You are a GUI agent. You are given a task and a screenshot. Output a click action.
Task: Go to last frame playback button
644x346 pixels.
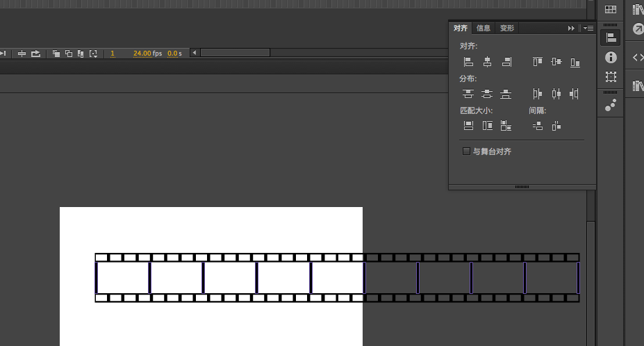coord(3,53)
